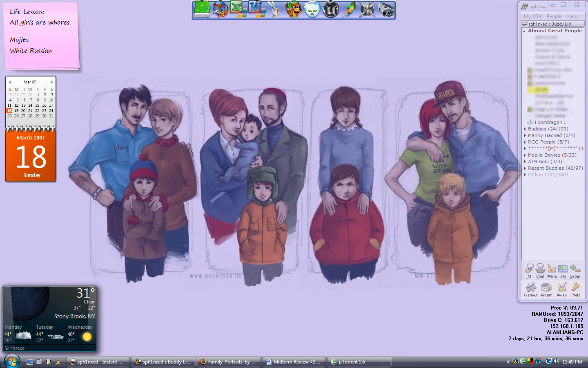Click the Chat icon in AIM
Viewport: 588px width, 368px height.
pyautogui.click(x=540, y=271)
